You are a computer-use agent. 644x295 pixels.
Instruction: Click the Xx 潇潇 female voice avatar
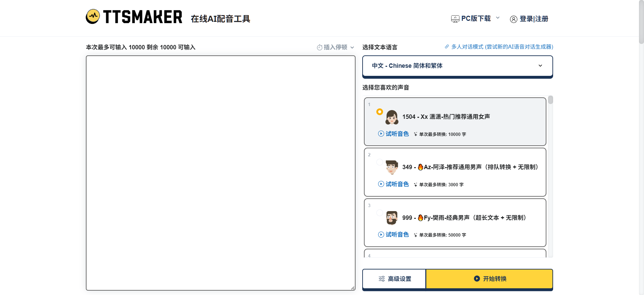point(392,117)
